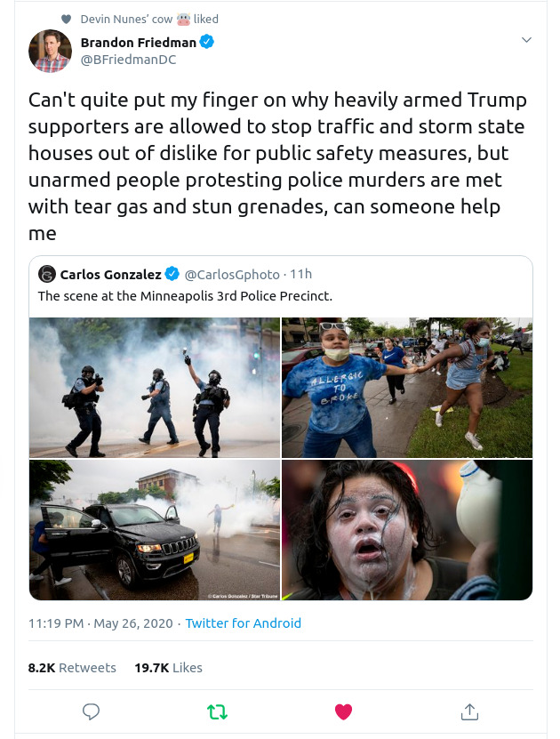Screen dimensions: 560x739
Task: Open the Brandon Friedman display name link
Action: coord(138,43)
